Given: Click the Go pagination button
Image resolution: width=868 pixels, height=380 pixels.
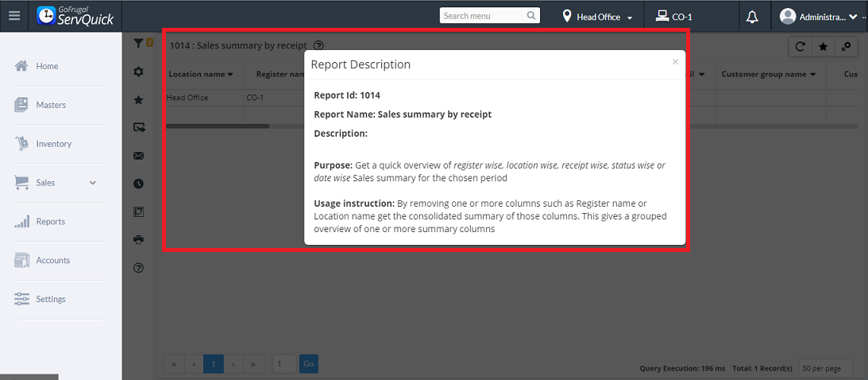Looking at the screenshot, I should (308, 364).
